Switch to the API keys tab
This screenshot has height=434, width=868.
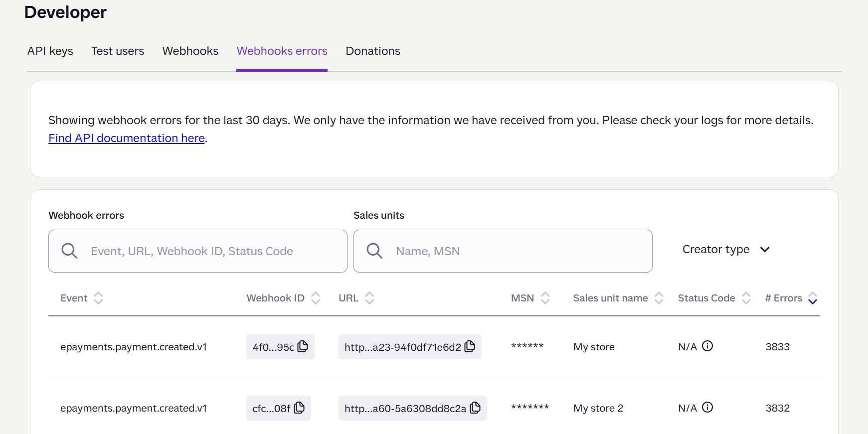[x=50, y=51]
